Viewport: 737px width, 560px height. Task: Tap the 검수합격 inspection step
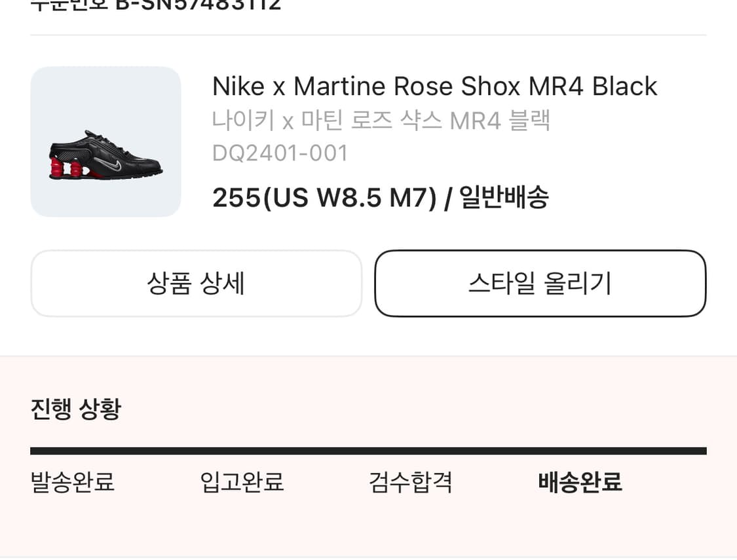(411, 482)
